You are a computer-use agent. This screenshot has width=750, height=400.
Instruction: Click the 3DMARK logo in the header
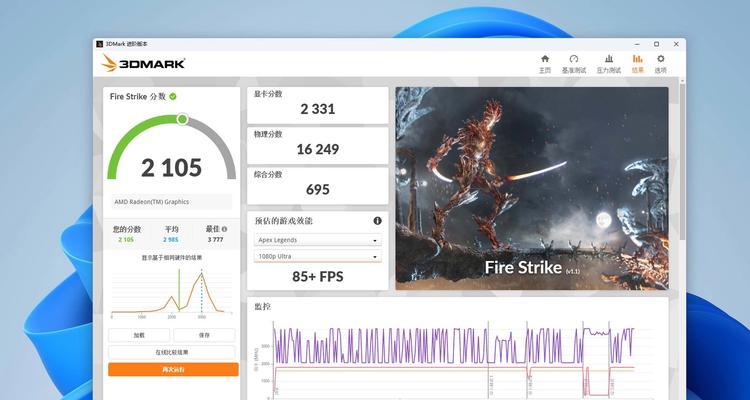[143, 63]
